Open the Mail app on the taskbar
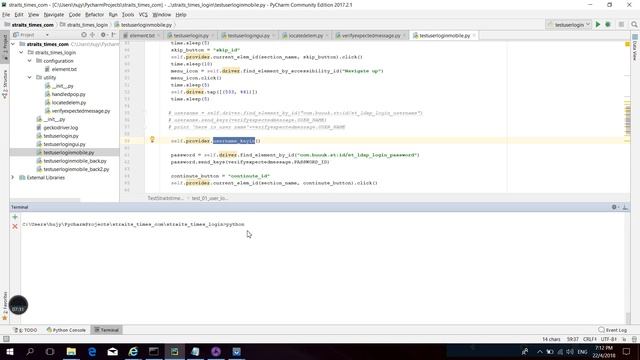The image size is (640, 360). pyautogui.click(x=113, y=351)
